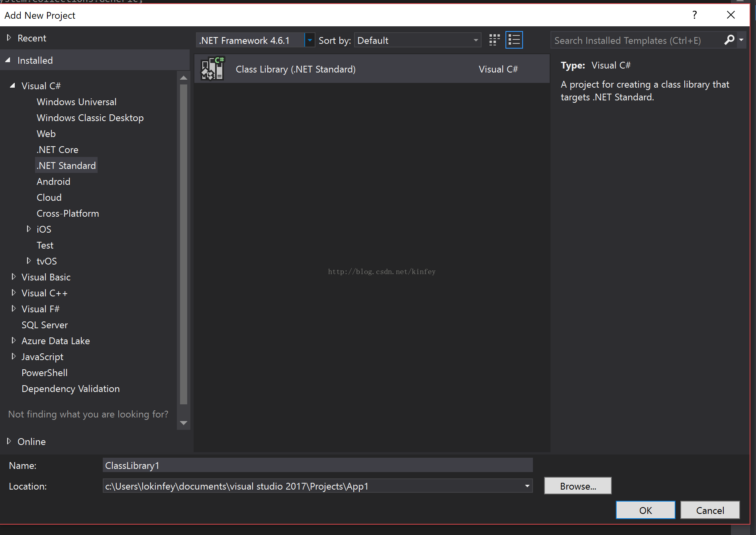Open the Sort by Default dropdown
Screen dimensions: 756x535
[417, 40]
